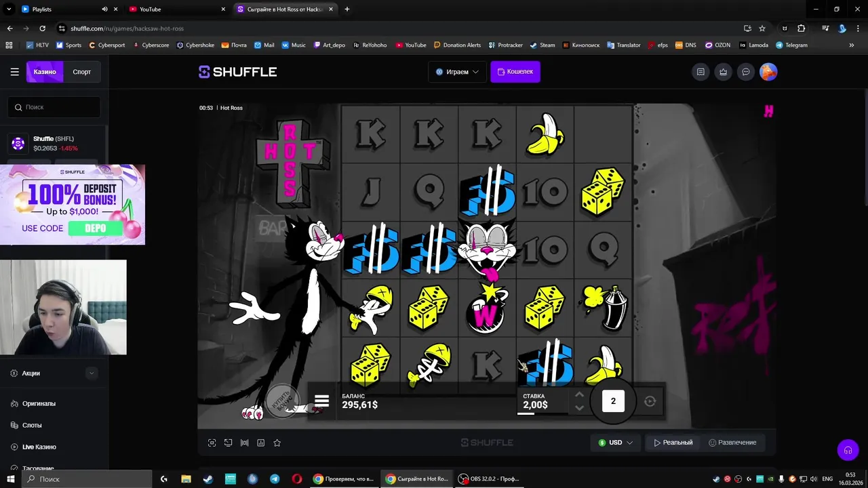Open the browser apps grid icon
Viewport: 868px width, 488px height.
click(x=9, y=45)
